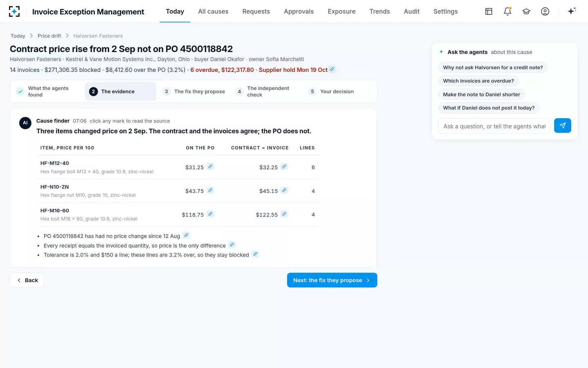Image resolution: width=588 pixels, height=368 pixels.
Task: Focus the Ask a question input field
Action: point(494,126)
